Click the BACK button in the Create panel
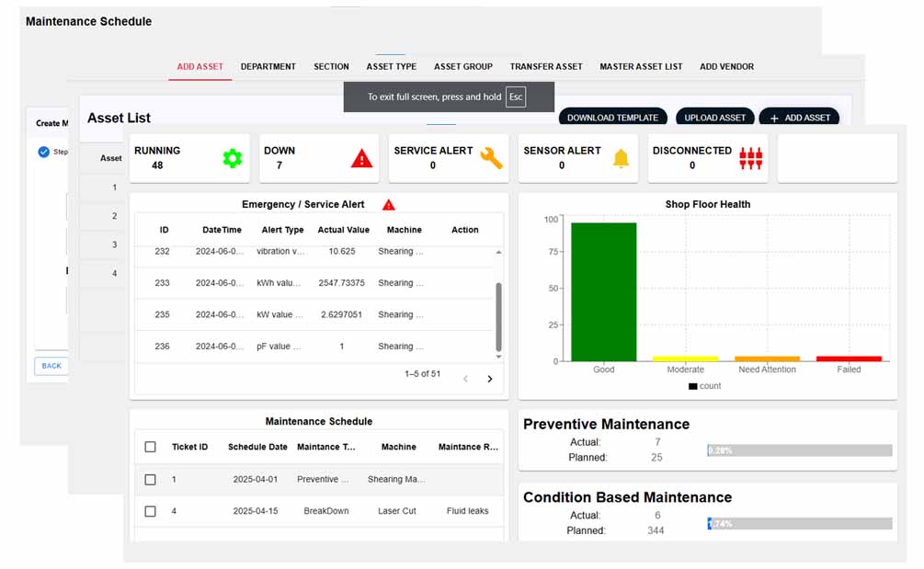This screenshot has height=569, width=924. [51, 365]
